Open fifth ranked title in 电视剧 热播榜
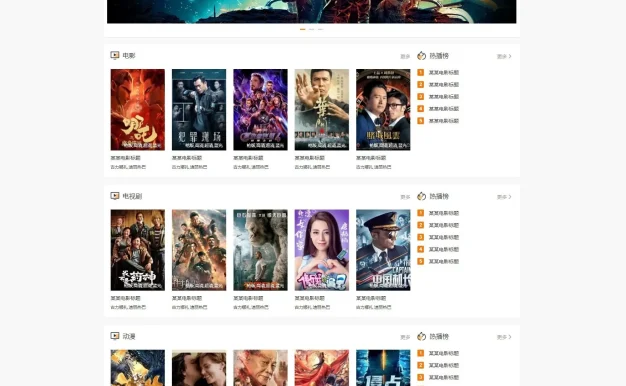626x386 pixels. point(444,261)
